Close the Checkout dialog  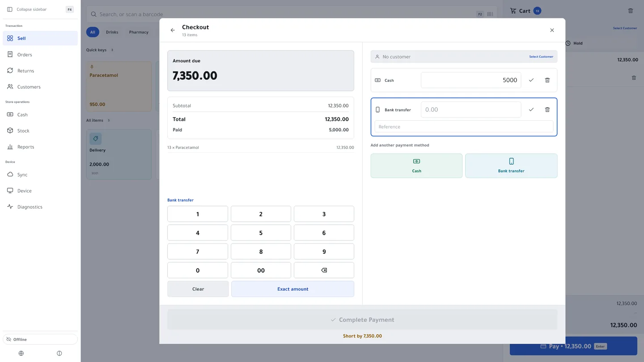click(x=552, y=30)
